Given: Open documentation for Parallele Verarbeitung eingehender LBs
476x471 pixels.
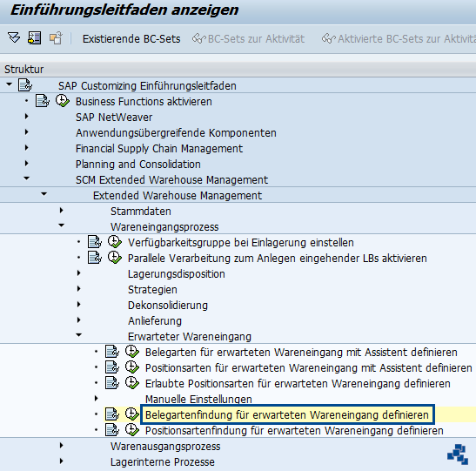Looking at the screenshot, I should pyautogui.click(x=94, y=258).
